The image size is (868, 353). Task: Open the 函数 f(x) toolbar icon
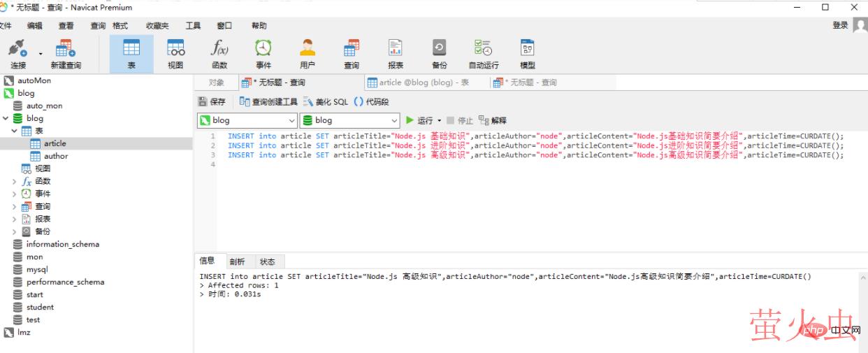(x=219, y=54)
